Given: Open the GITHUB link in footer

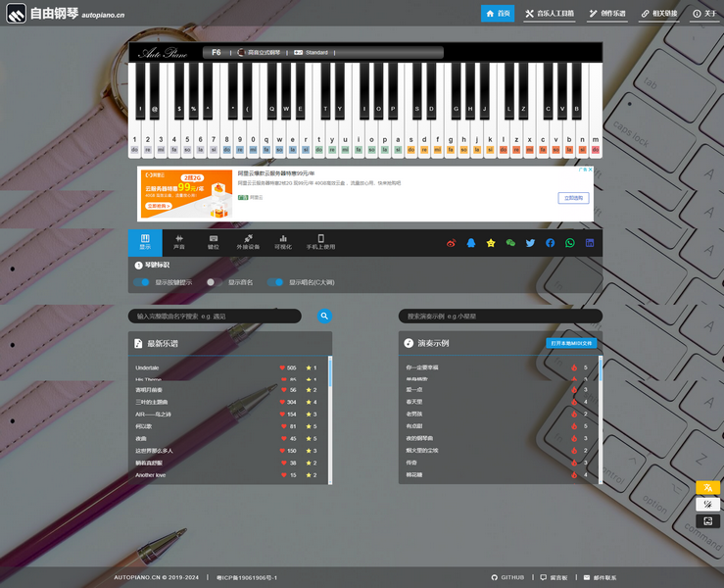Looking at the screenshot, I should tap(507, 577).
